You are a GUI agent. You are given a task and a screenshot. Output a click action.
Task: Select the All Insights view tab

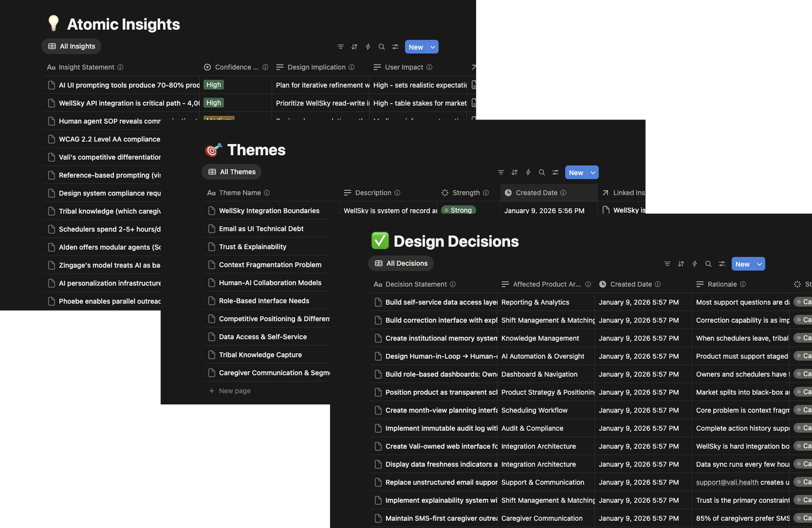(x=71, y=46)
